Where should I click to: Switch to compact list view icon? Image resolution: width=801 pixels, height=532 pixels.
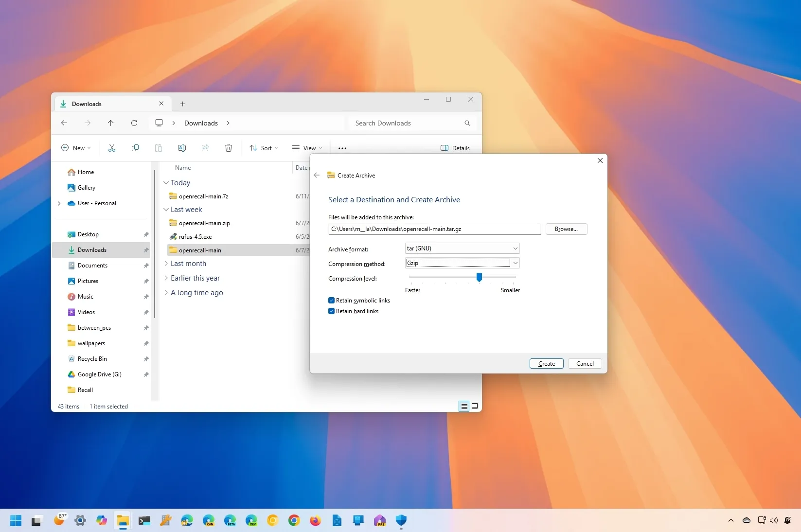tap(463, 407)
